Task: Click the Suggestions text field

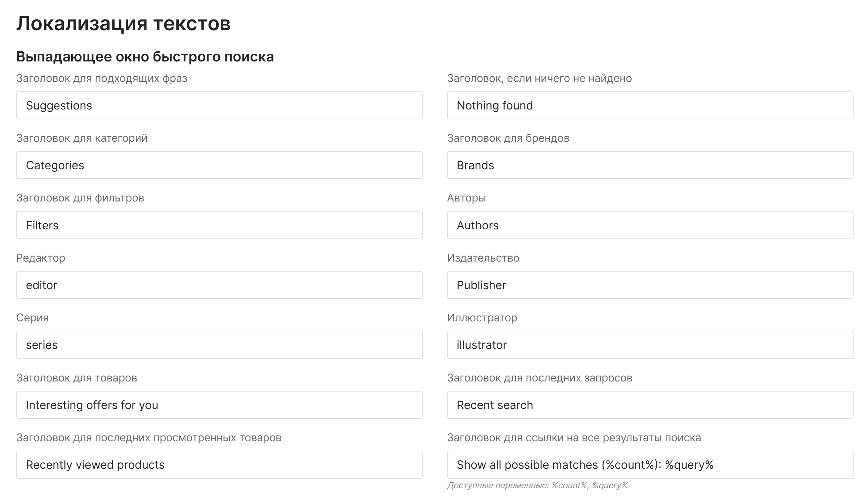Action: (x=219, y=105)
